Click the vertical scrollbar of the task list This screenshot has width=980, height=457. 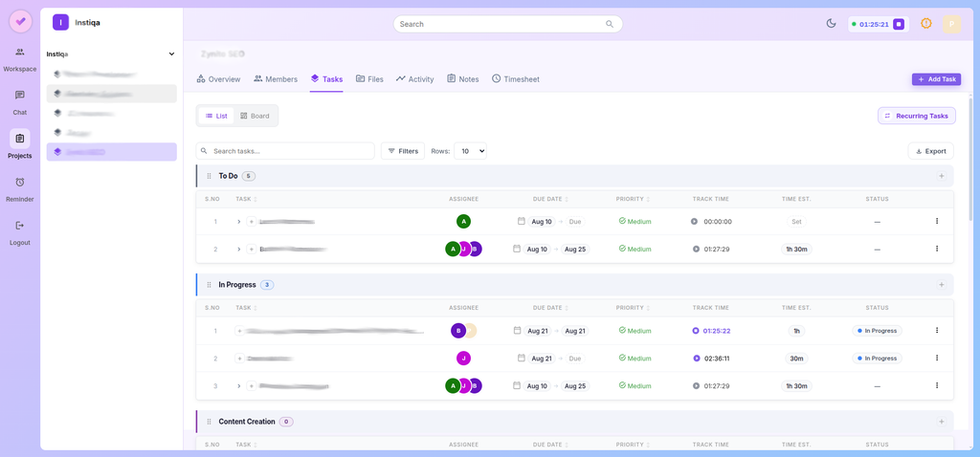point(970,159)
